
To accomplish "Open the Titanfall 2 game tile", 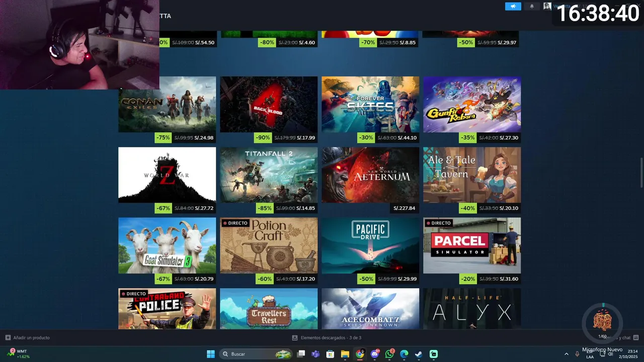I will [269, 175].
